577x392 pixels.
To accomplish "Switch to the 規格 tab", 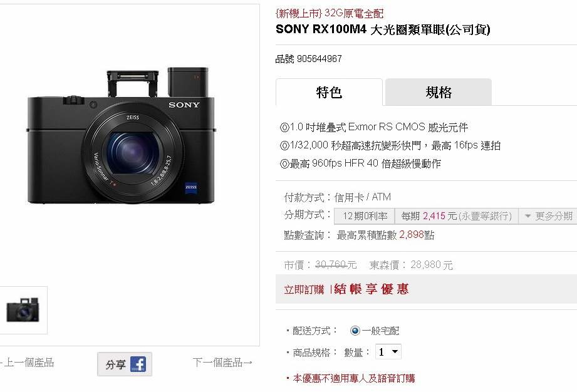I will (x=439, y=92).
